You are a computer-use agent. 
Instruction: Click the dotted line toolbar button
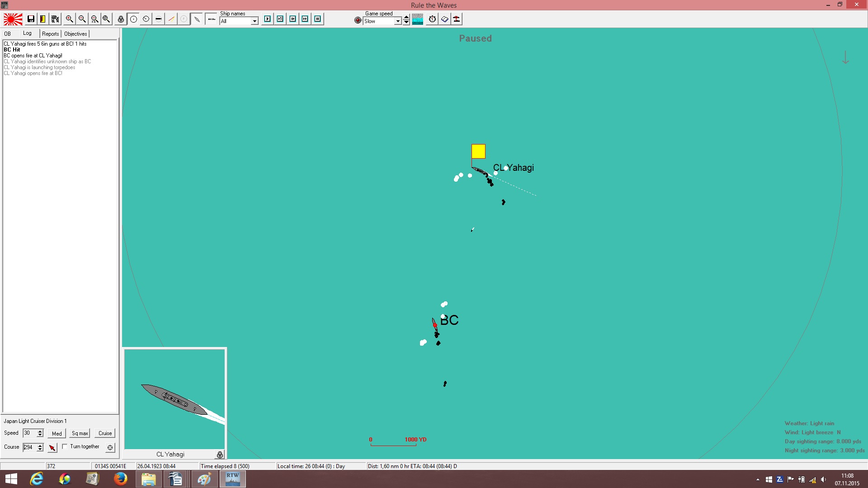tap(211, 19)
